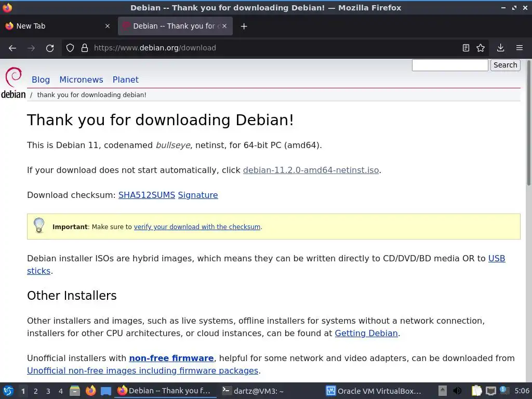Open the USB sticks link

(x=497, y=259)
